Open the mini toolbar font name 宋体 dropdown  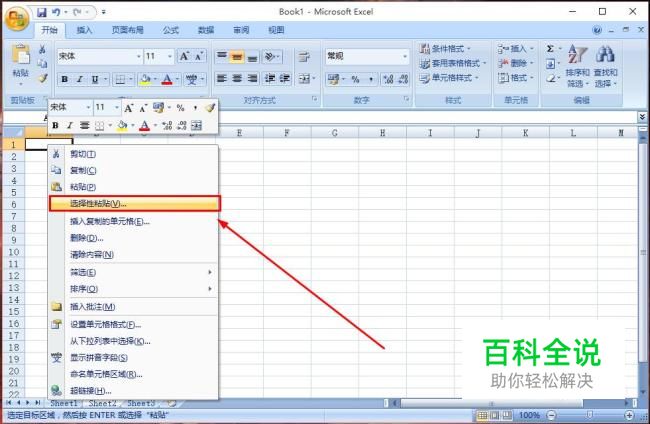tap(88, 108)
